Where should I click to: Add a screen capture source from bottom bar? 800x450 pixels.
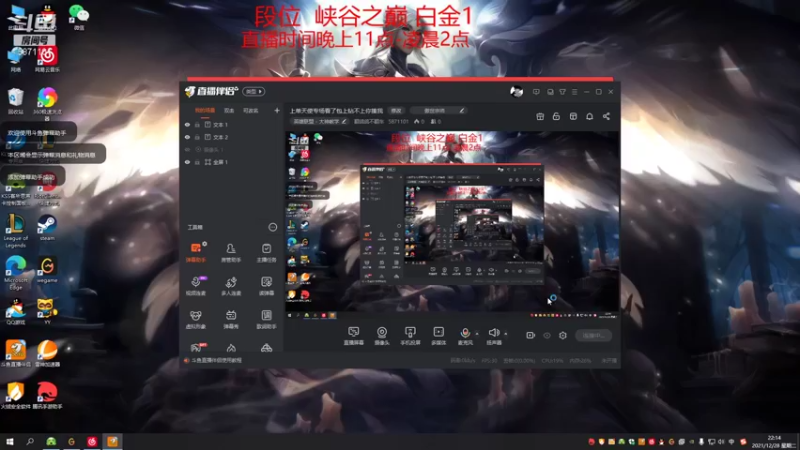(x=354, y=336)
